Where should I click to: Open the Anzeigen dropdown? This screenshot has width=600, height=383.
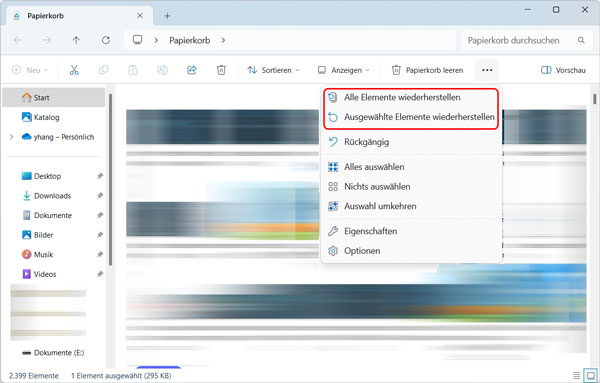pyautogui.click(x=344, y=70)
